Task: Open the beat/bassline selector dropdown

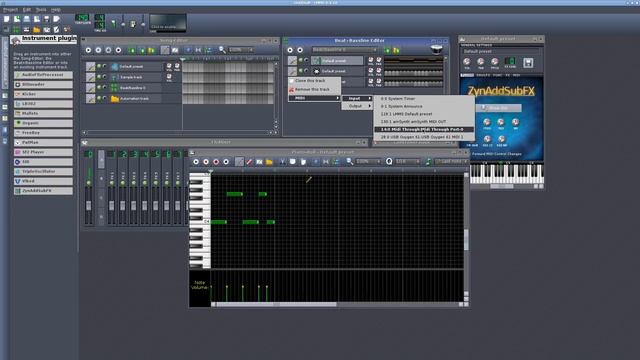Action: (x=345, y=50)
